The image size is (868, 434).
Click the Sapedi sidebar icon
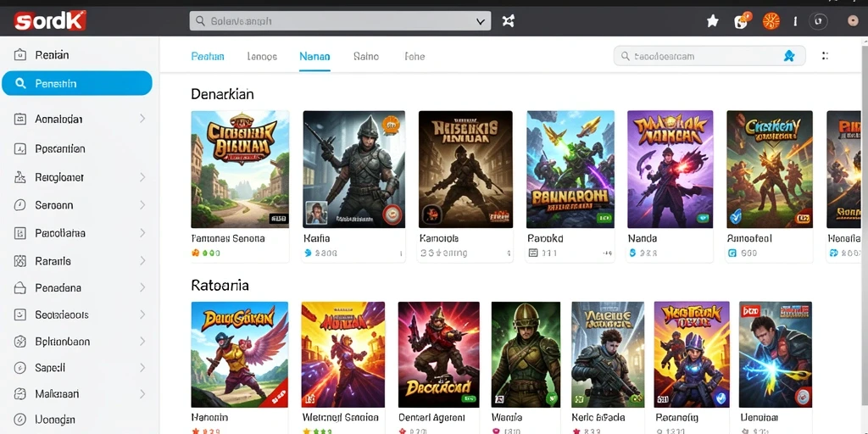point(20,368)
